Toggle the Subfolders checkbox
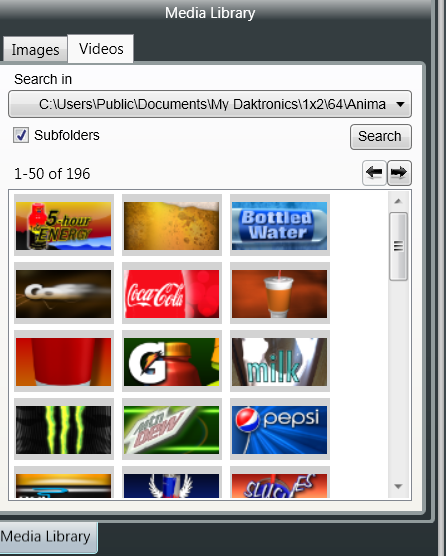 21,135
